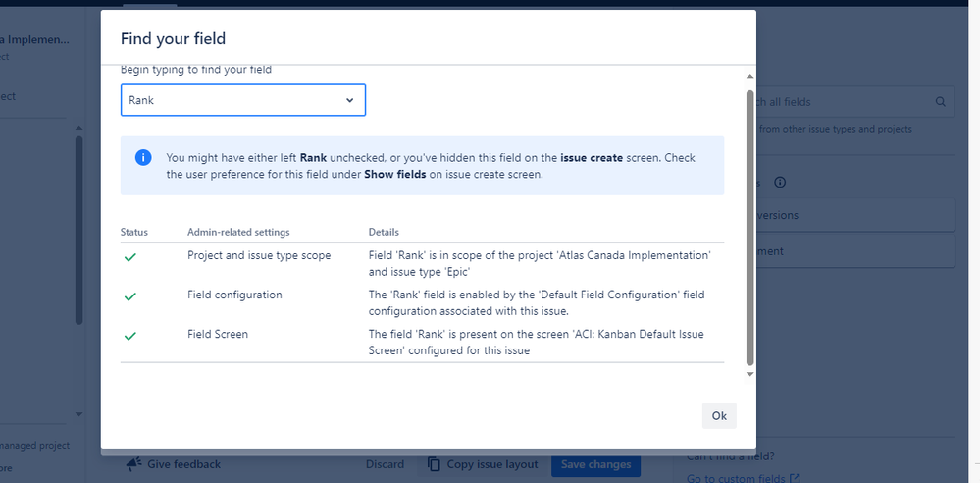Click the green checkmark for Field configuration
This screenshot has height=483, width=980.
(x=130, y=296)
